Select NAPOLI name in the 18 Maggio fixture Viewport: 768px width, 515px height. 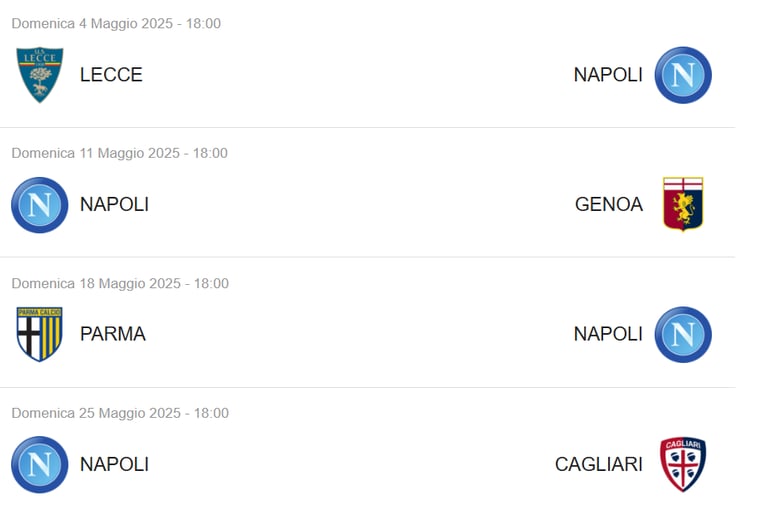[x=608, y=334]
